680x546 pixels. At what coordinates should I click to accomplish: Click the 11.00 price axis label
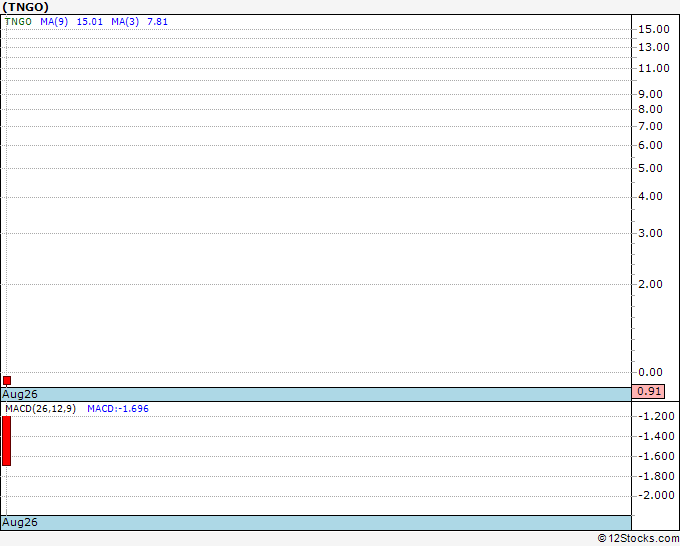pos(654,68)
